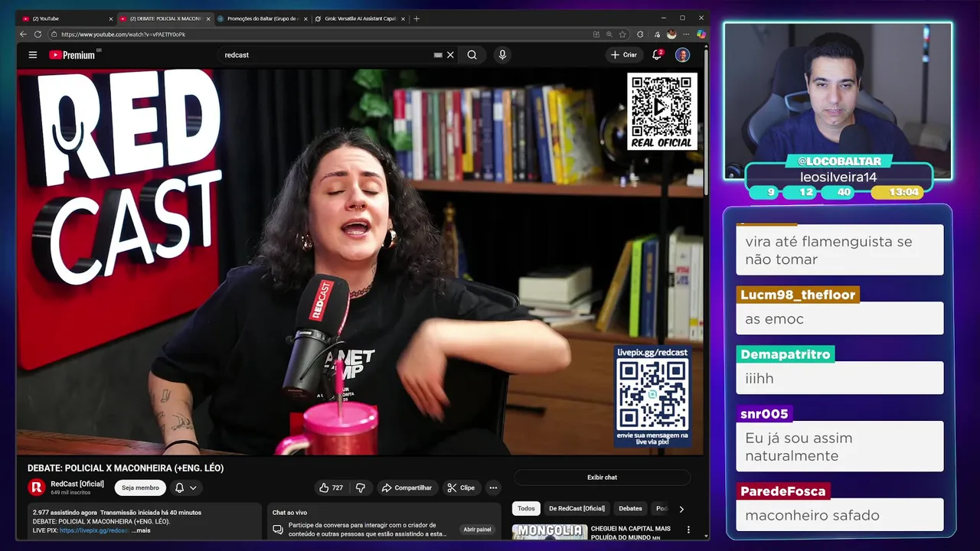Open more actions ellipsis under video
The height and width of the screenshot is (551, 980).
[x=493, y=487]
